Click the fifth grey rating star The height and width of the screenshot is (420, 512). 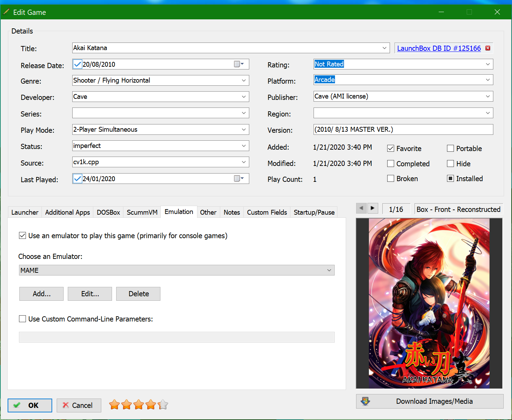(163, 404)
